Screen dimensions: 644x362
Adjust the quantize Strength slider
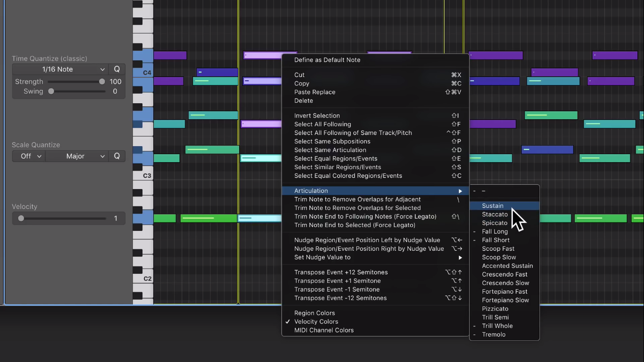pos(76,82)
